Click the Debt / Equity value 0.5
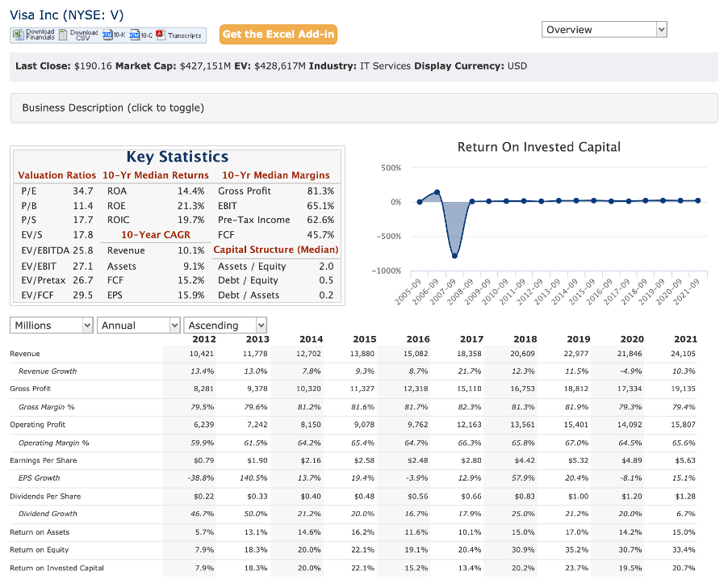728x588 pixels. (326, 280)
